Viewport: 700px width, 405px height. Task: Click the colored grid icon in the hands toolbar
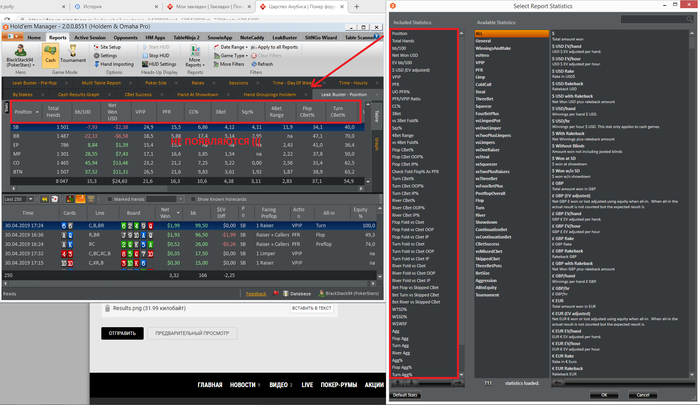(70, 199)
